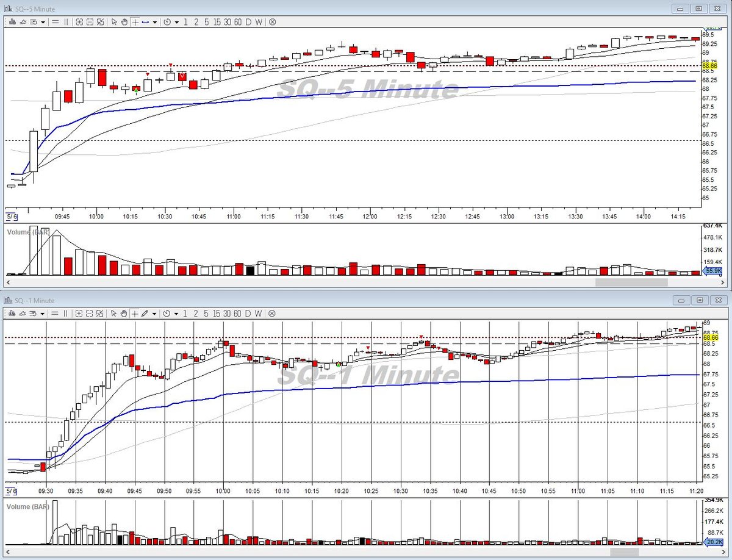Expand the indicator list dropdown in 5 Minute toolbar
This screenshot has height=560, width=732.
(x=43, y=22)
